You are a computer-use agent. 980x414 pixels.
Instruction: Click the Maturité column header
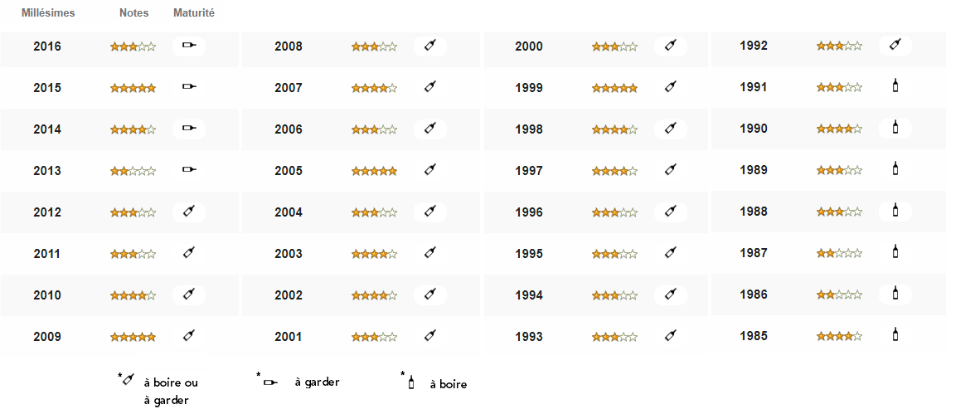click(x=194, y=13)
